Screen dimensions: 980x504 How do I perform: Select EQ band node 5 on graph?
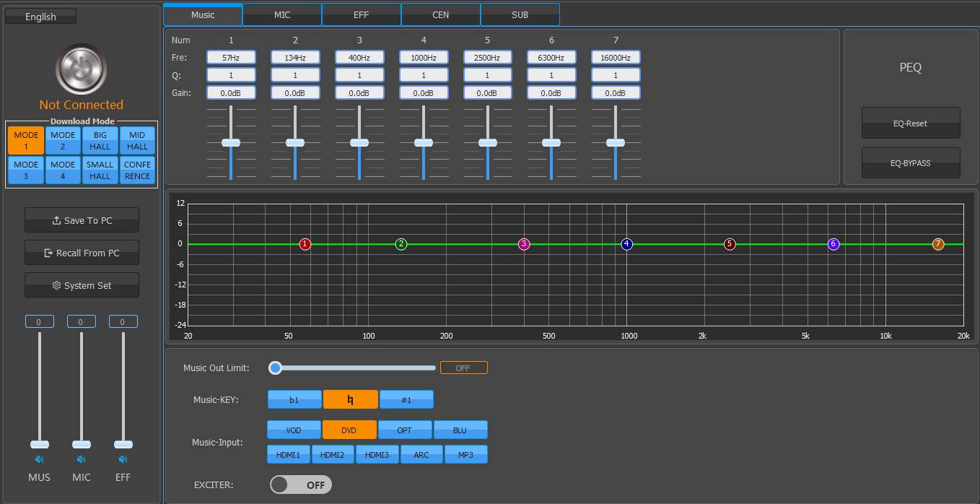pos(730,244)
